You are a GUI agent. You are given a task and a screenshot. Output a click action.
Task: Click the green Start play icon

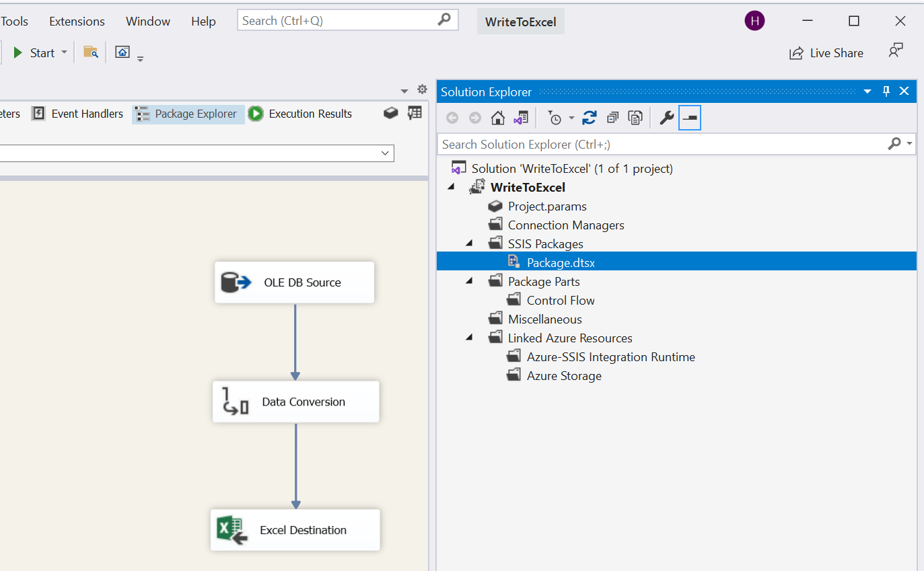[18, 52]
